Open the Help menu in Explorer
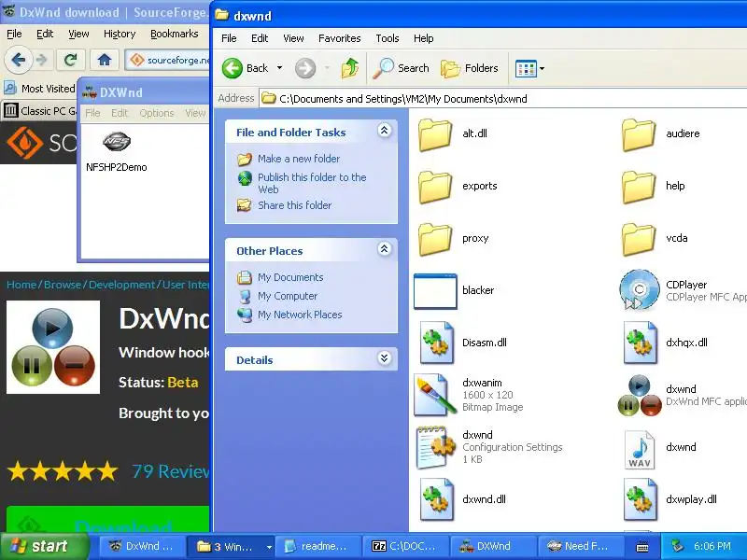Image resolution: width=747 pixels, height=560 pixels. 424,38
